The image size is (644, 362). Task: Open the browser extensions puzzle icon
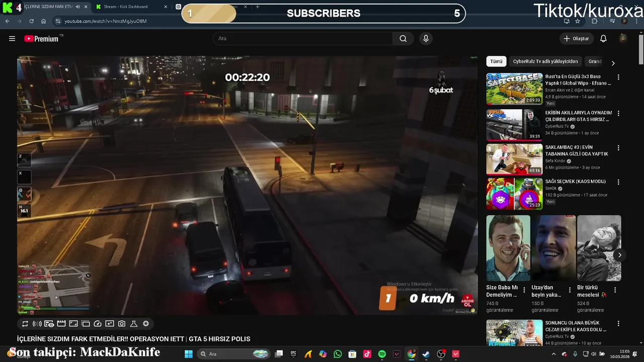click(595, 21)
